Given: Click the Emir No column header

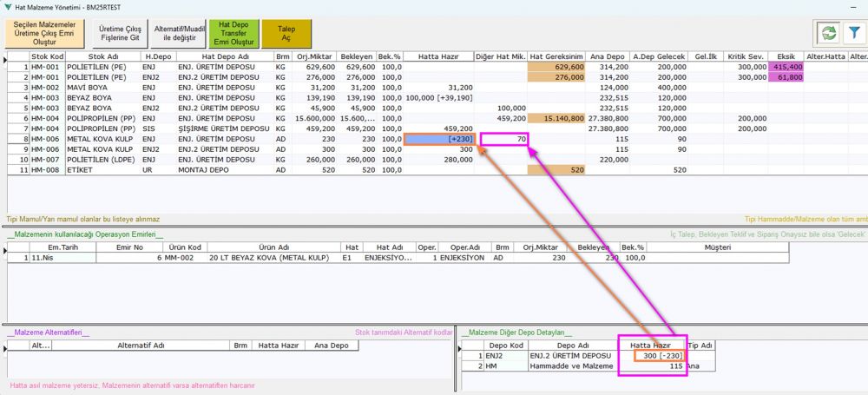Looking at the screenshot, I should pyautogui.click(x=129, y=247).
